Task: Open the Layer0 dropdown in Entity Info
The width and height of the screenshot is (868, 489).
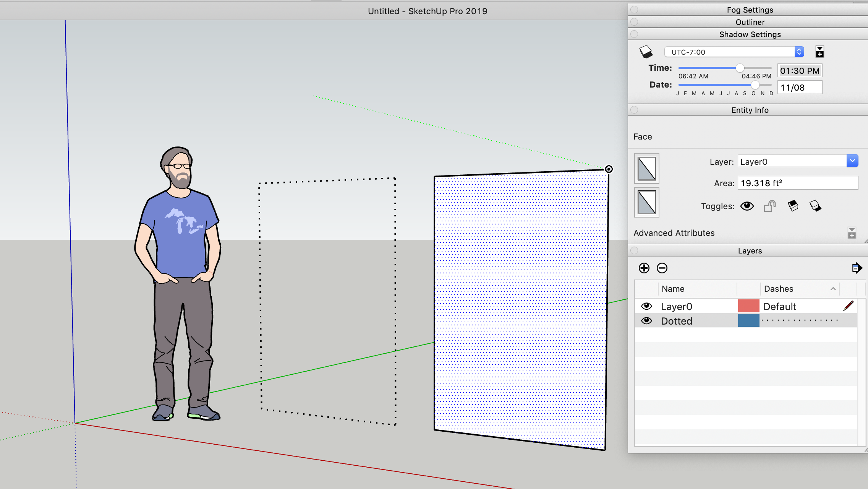Action: click(852, 161)
